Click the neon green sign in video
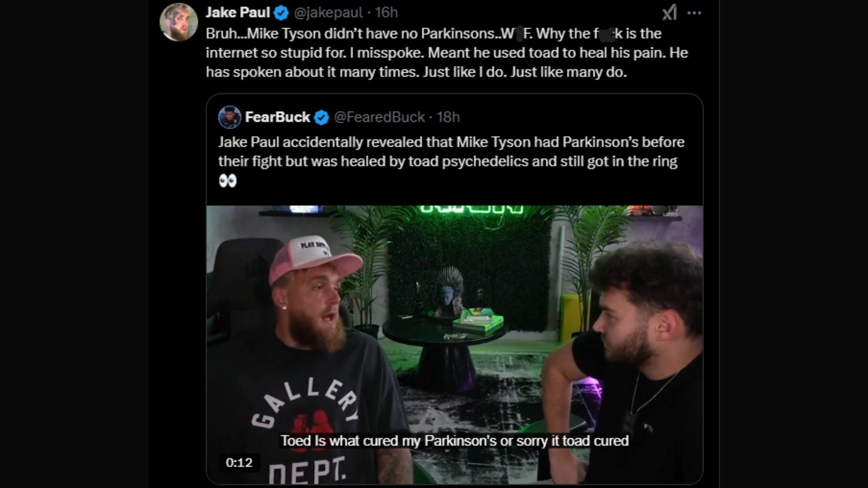The height and width of the screenshot is (488, 868). [472, 209]
